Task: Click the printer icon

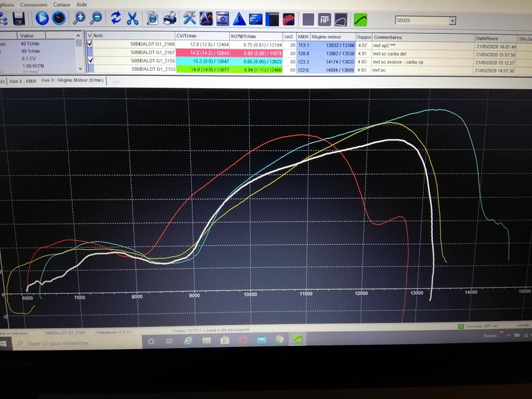Action: coord(170,19)
